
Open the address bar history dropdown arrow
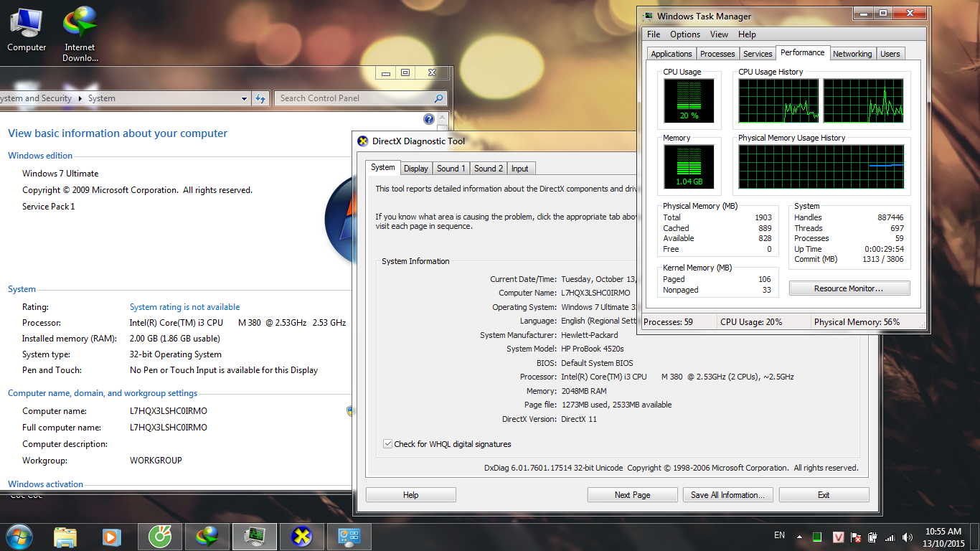(245, 98)
